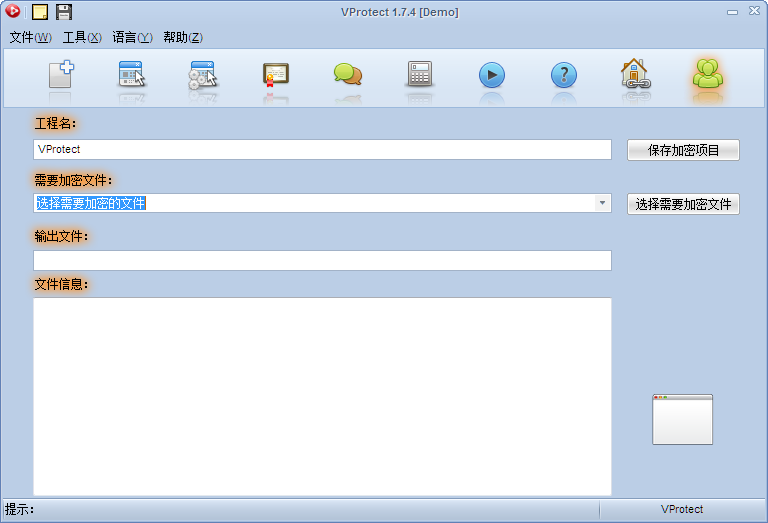The height and width of the screenshot is (523, 768).
Task: Click the yellow note icon in title bar
Action: click(x=40, y=12)
